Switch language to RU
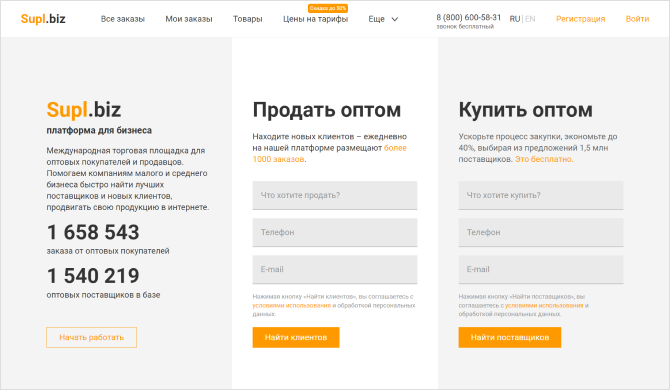This screenshot has width=670, height=390. pos(515,19)
